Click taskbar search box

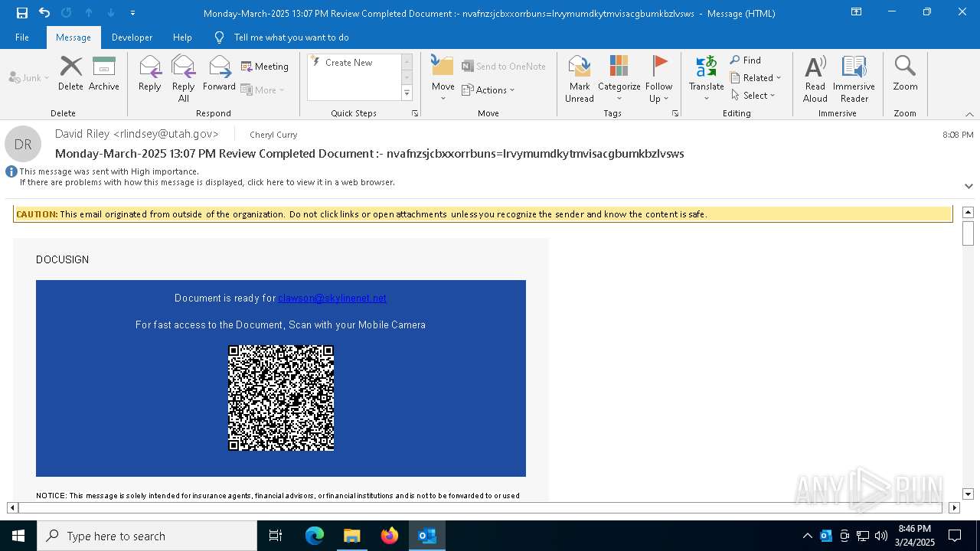tap(147, 536)
